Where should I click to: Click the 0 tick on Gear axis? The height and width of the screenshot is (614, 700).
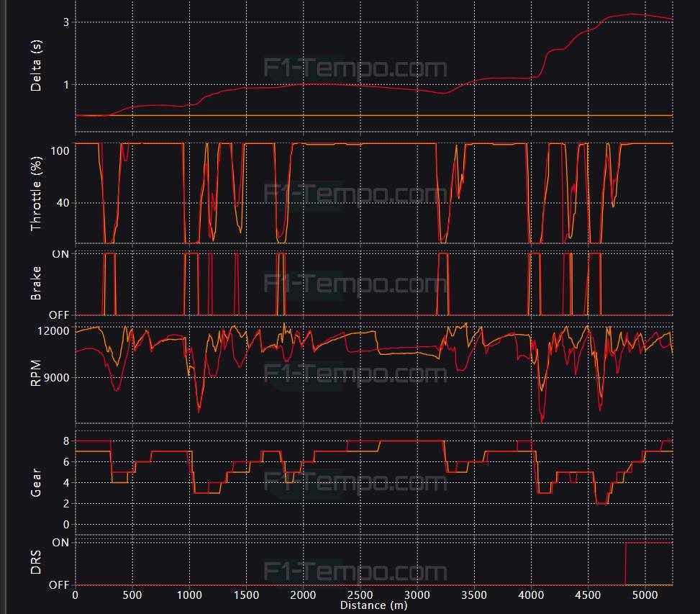pos(66,524)
